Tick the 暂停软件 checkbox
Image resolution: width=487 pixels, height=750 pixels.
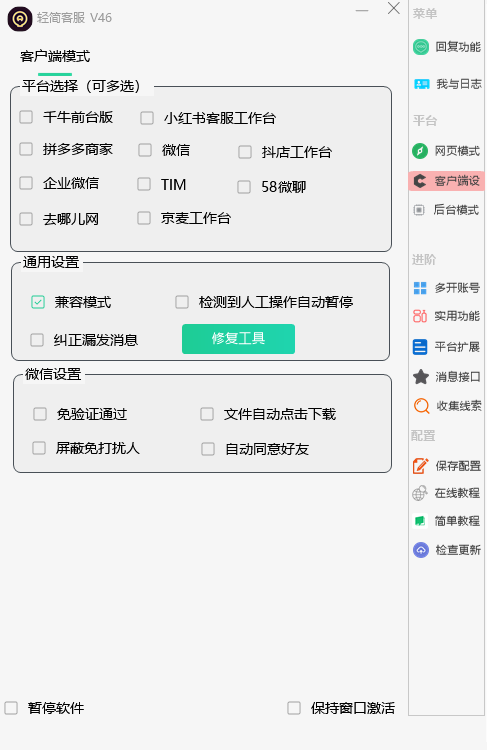[x=11, y=708]
